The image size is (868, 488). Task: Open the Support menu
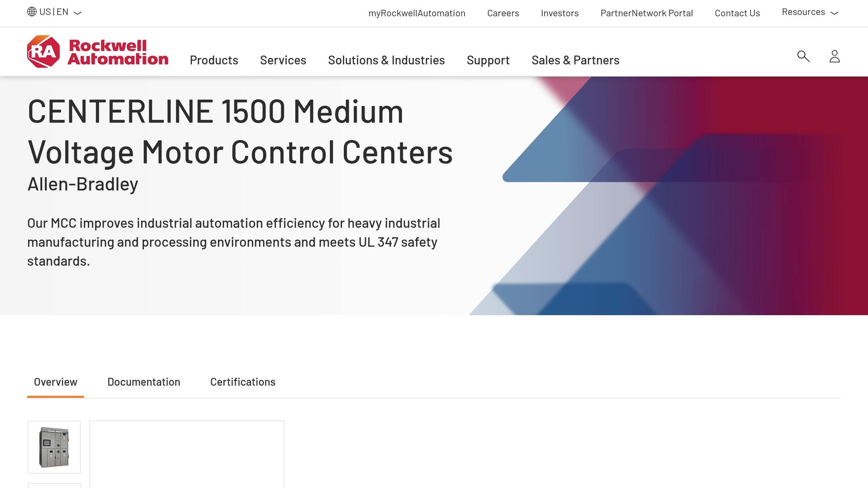point(488,60)
